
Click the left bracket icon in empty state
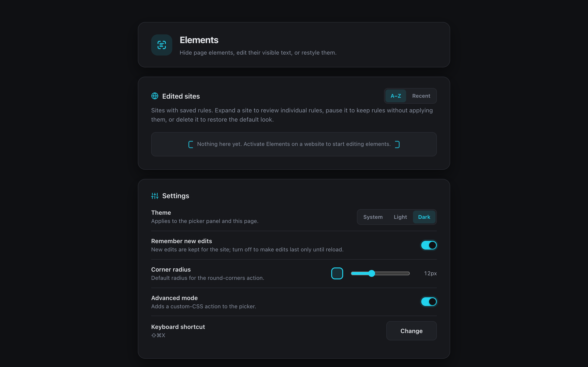click(191, 145)
